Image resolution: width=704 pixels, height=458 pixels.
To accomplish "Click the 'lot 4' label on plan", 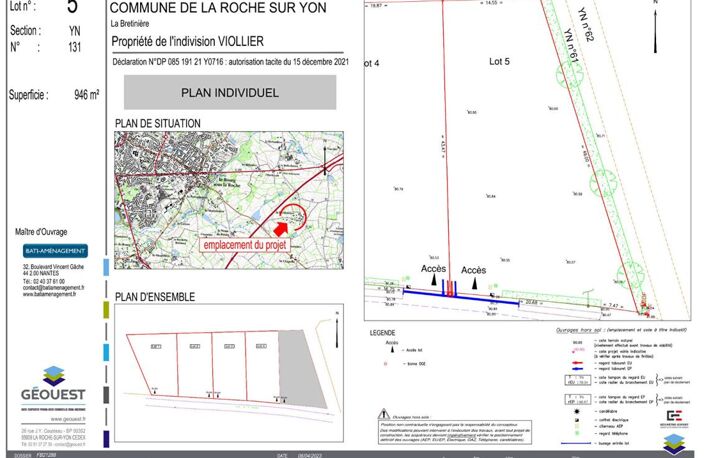I will tap(372, 63).
